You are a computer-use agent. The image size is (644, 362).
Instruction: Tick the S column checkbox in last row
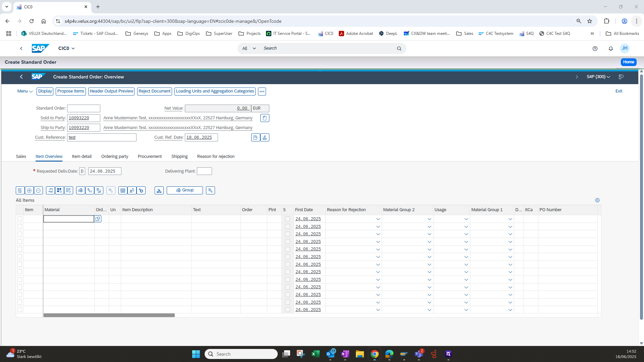tap(287, 310)
